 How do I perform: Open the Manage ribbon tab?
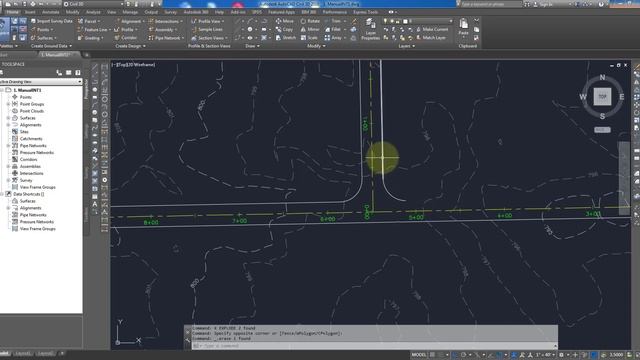tap(130, 12)
